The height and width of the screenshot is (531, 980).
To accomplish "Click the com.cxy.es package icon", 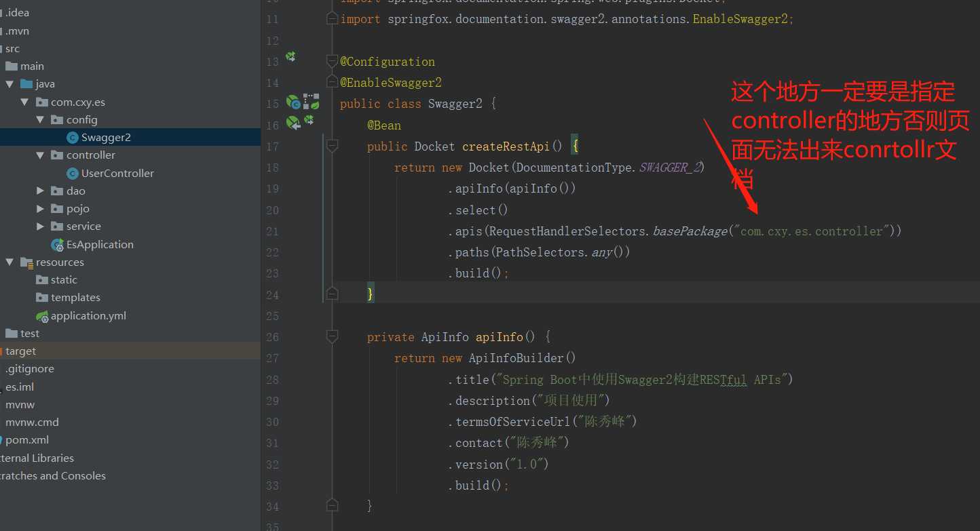I will (41, 102).
